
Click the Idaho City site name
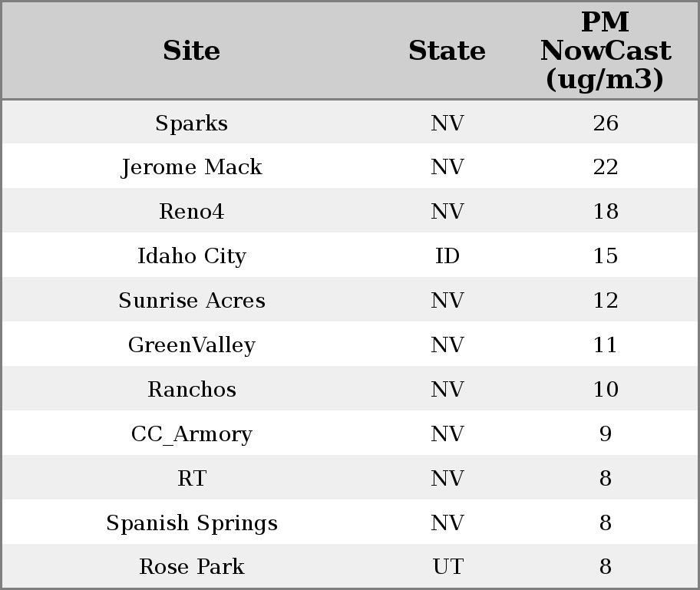point(192,256)
